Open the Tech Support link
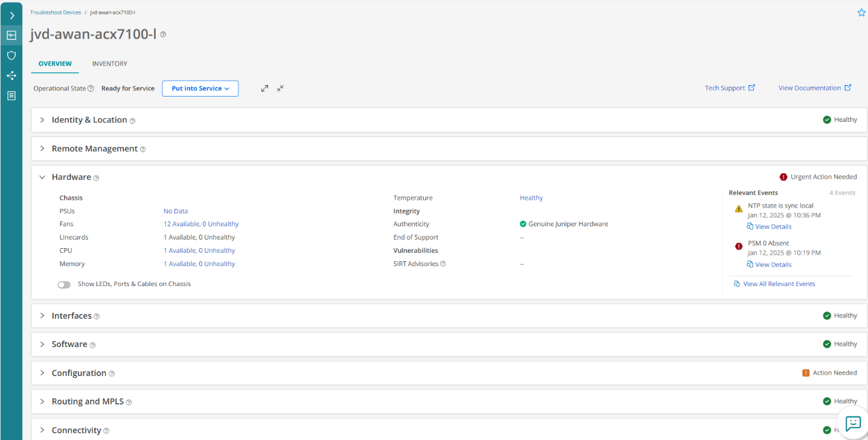Image resolution: width=868 pixels, height=440 pixels. (729, 88)
